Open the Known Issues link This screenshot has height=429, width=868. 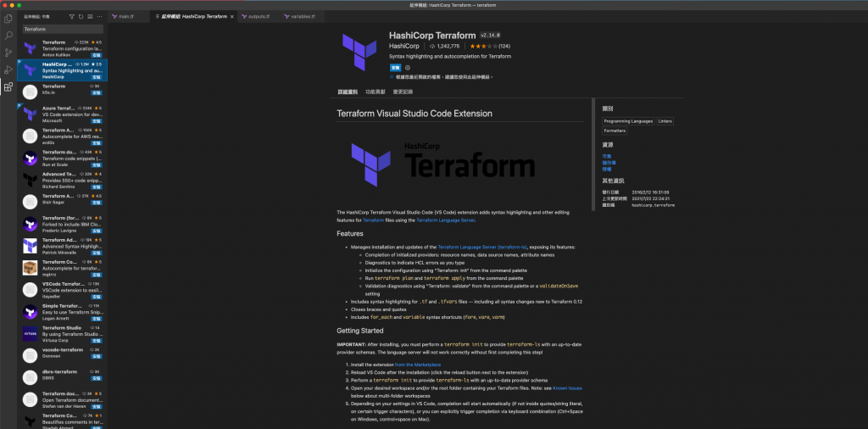[567, 388]
